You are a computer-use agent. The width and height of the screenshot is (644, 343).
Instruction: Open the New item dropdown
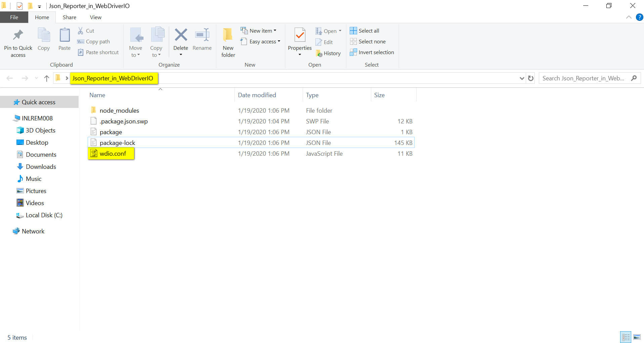(x=258, y=31)
